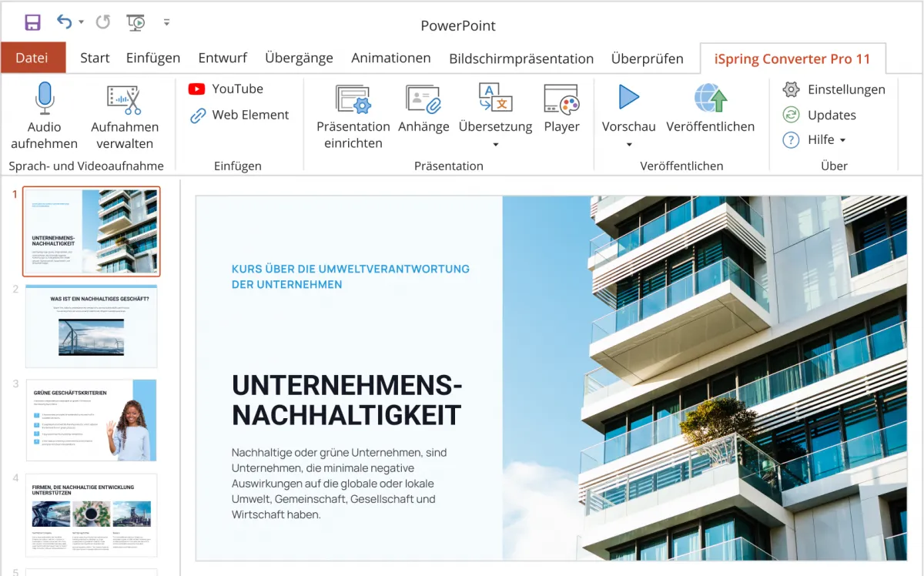The image size is (924, 576).
Task: Click the Anhänge attachments icon
Action: click(423, 100)
